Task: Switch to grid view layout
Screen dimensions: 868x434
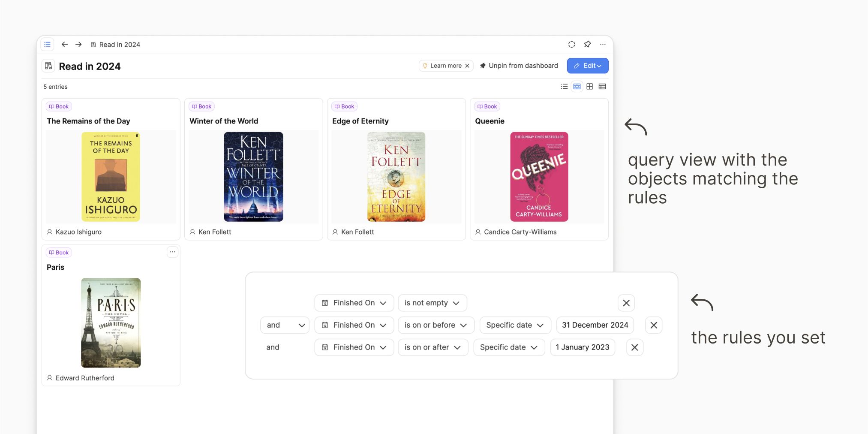Action: 590,87
